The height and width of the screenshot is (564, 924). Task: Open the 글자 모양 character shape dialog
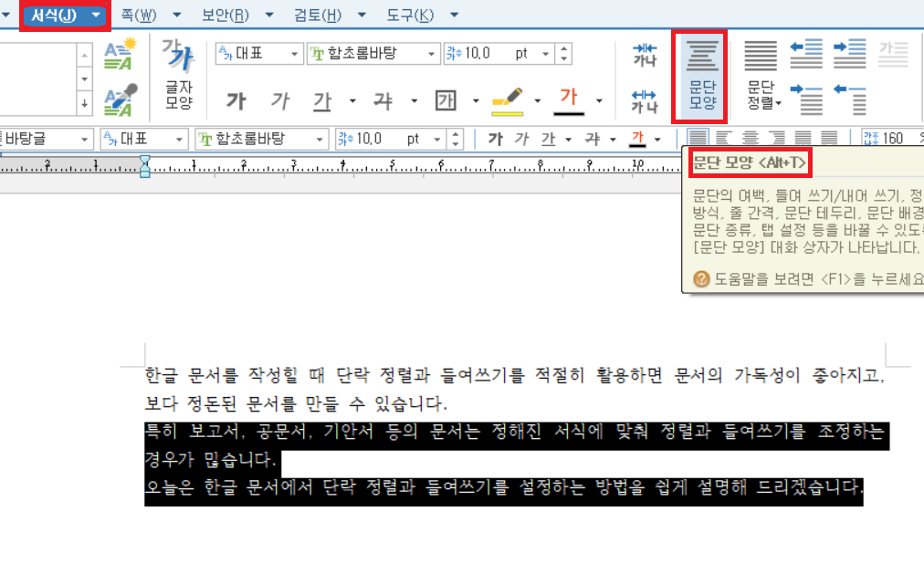pos(179,76)
